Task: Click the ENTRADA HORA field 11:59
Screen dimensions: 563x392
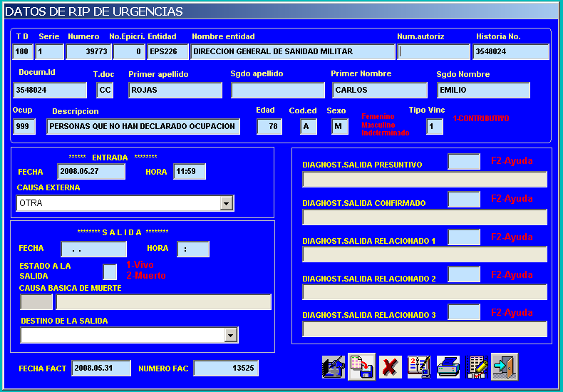Action: (x=190, y=172)
